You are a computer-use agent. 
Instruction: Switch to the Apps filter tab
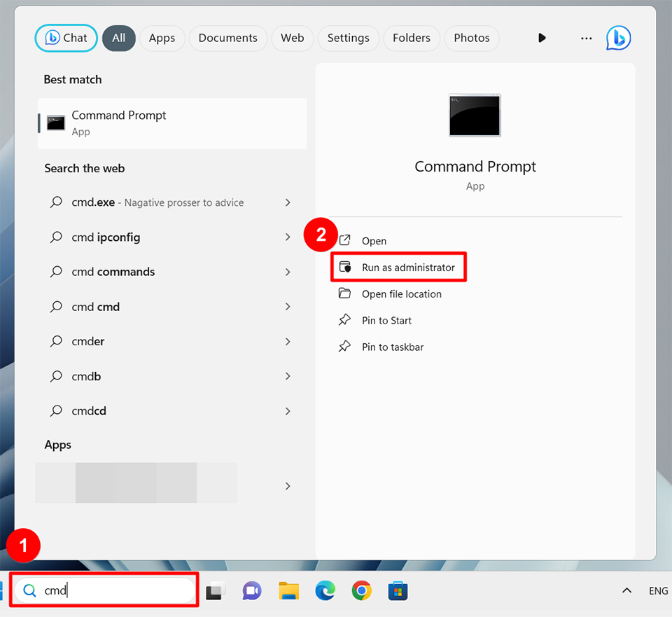click(162, 38)
